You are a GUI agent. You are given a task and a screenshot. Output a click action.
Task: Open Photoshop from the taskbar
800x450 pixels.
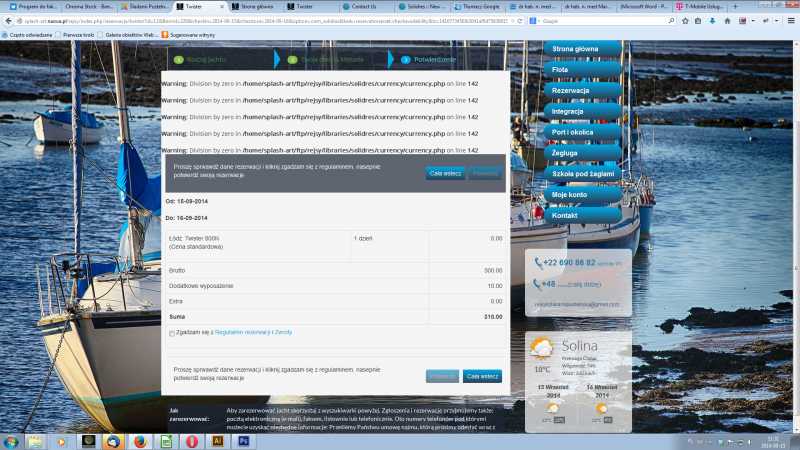pos(243,441)
